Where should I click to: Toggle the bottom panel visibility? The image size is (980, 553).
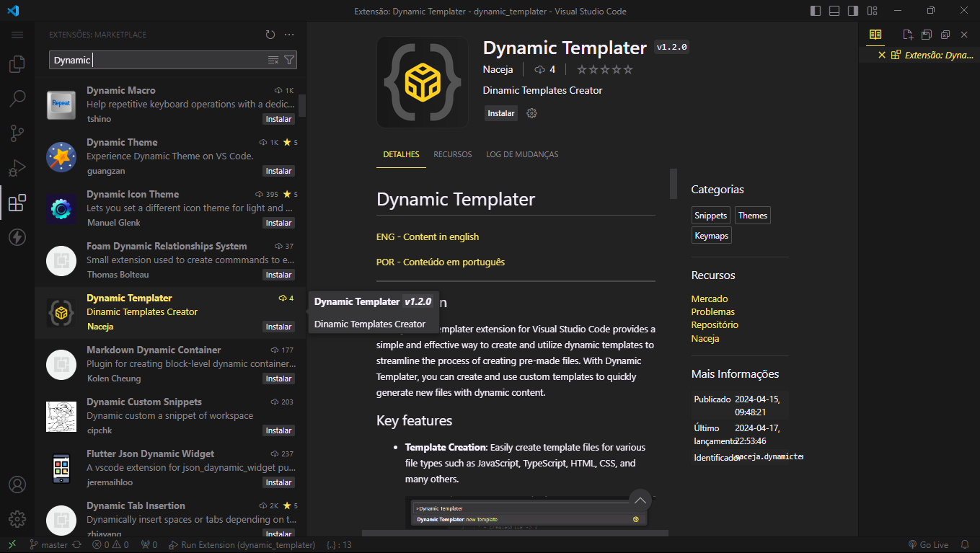834,11
